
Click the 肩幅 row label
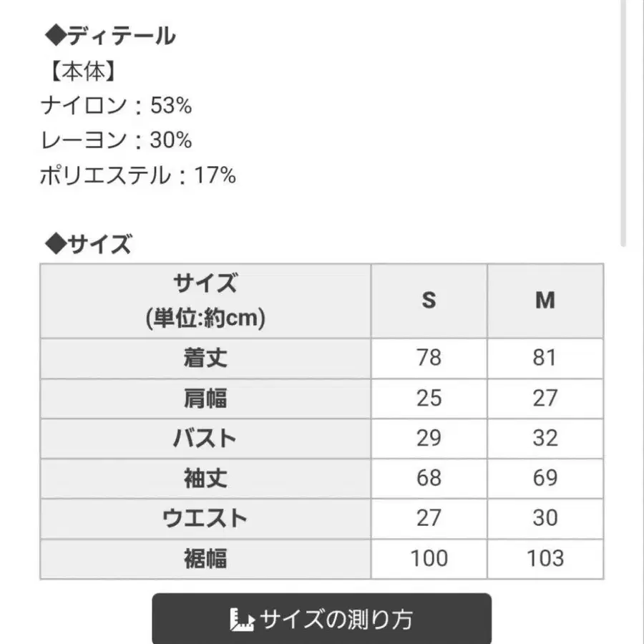(205, 398)
